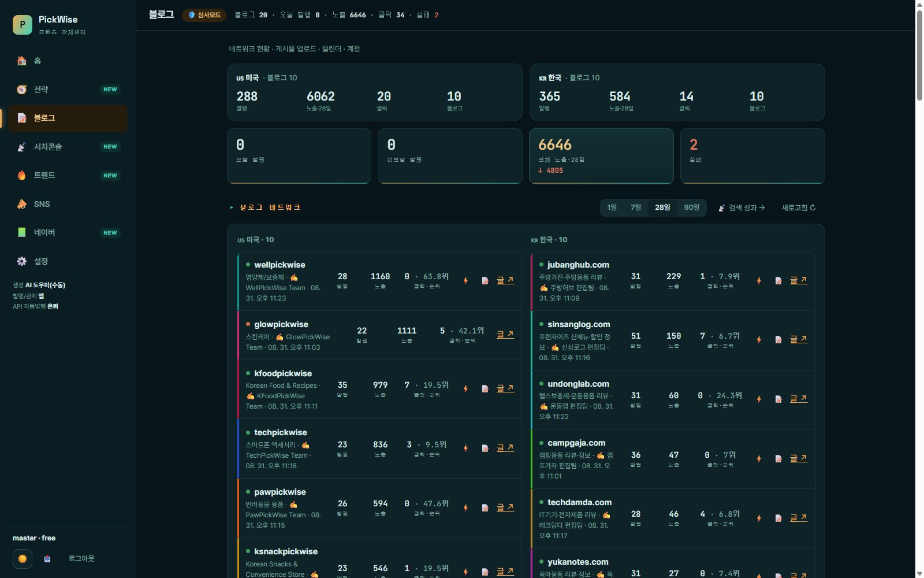The height and width of the screenshot is (578, 924).
Task: Click document icon for campgaja.com row
Action: [778, 459]
